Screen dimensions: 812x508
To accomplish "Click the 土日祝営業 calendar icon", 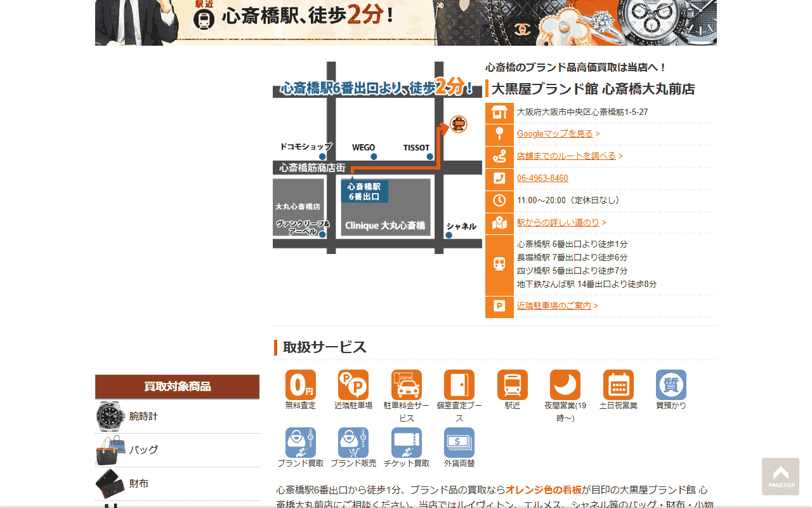I will [619, 385].
